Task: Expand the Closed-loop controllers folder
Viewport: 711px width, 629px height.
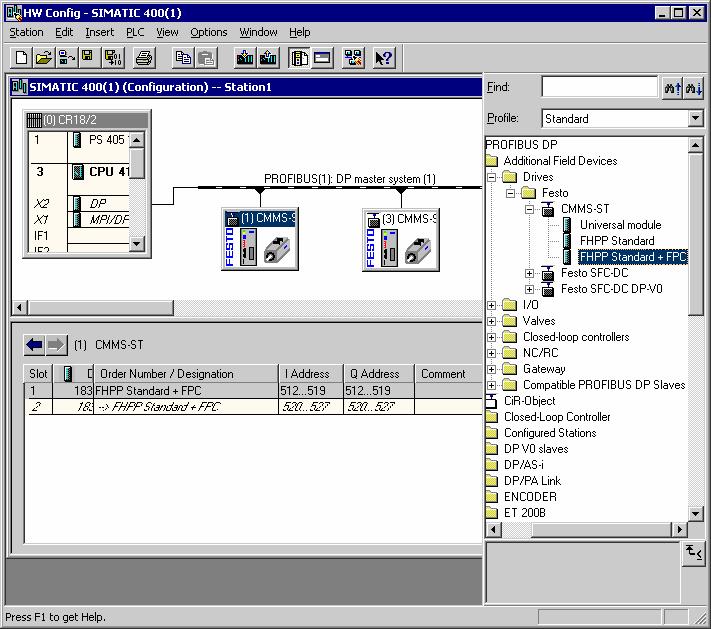Action: (492, 337)
